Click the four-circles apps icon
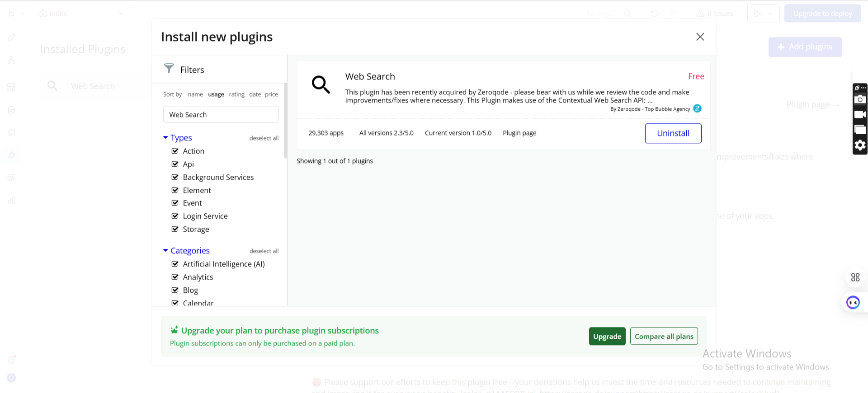The image size is (868, 393). 855,277
